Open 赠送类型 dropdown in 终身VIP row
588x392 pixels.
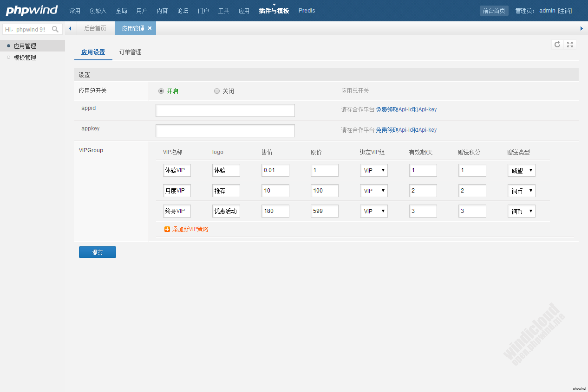point(521,211)
